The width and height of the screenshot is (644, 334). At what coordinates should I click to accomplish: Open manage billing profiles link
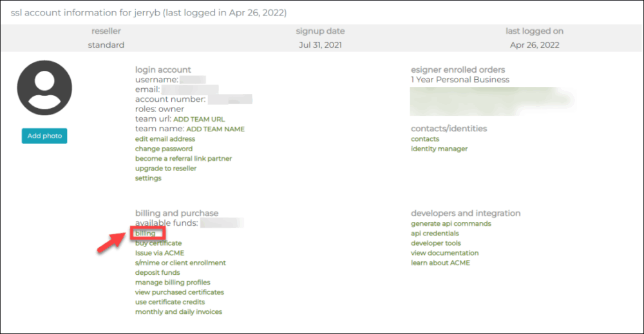coord(173,283)
